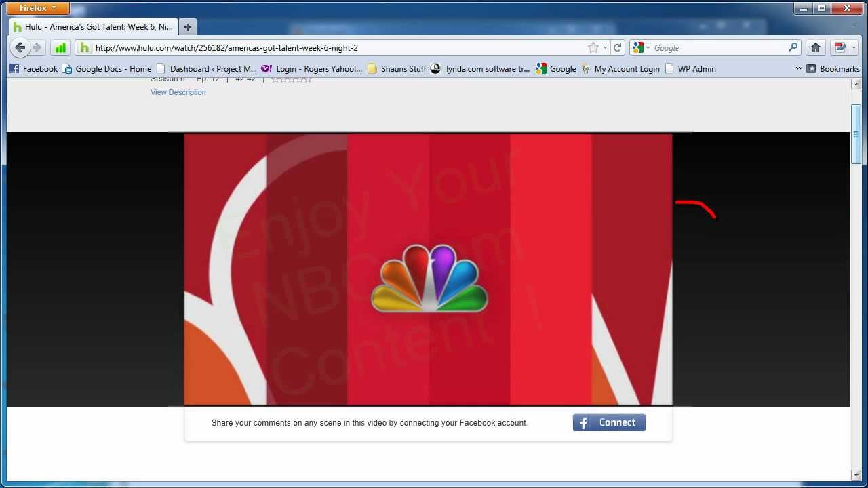Open the Login - Rogers Yahoo bookmark
The width and height of the screenshot is (868, 488).
tap(312, 68)
